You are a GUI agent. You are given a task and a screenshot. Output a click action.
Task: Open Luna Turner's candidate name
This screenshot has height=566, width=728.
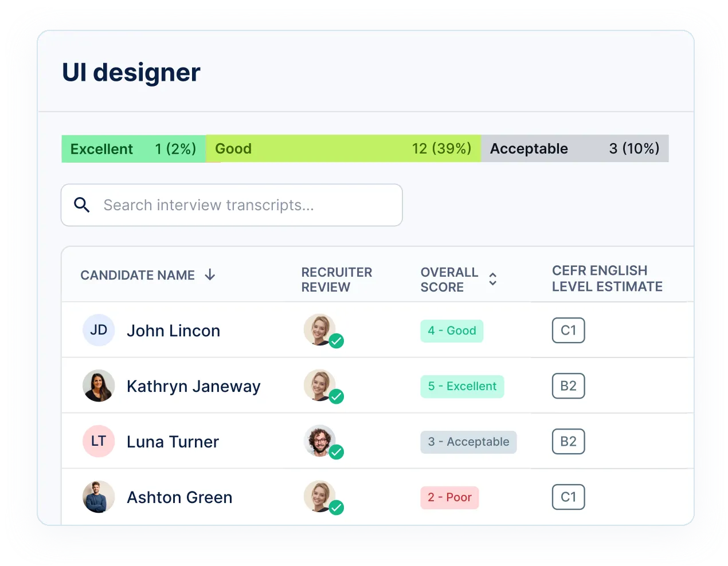point(173,442)
